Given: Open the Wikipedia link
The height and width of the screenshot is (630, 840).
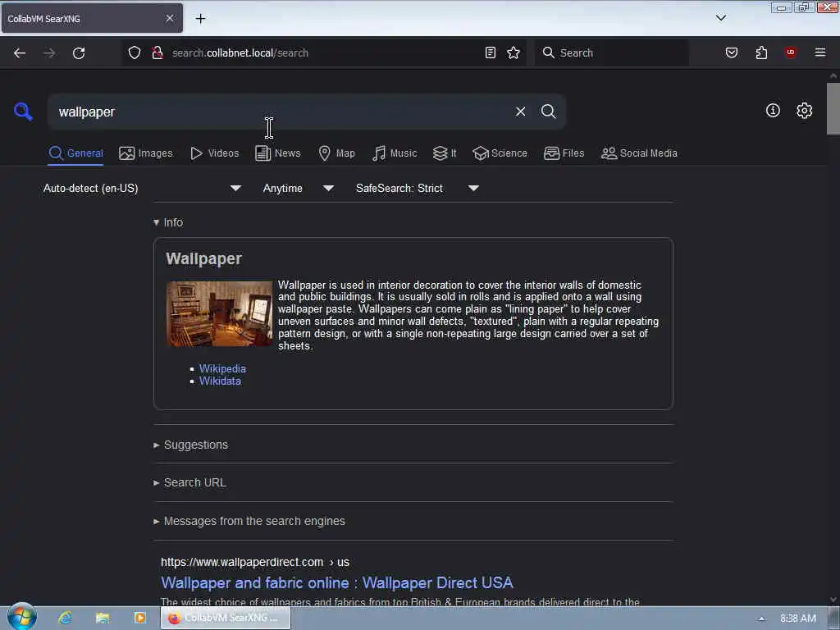Looking at the screenshot, I should (x=222, y=368).
